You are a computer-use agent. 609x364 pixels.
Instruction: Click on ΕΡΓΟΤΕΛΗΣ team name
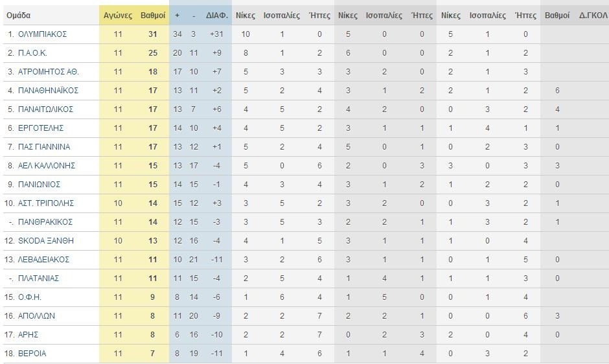coord(41,128)
